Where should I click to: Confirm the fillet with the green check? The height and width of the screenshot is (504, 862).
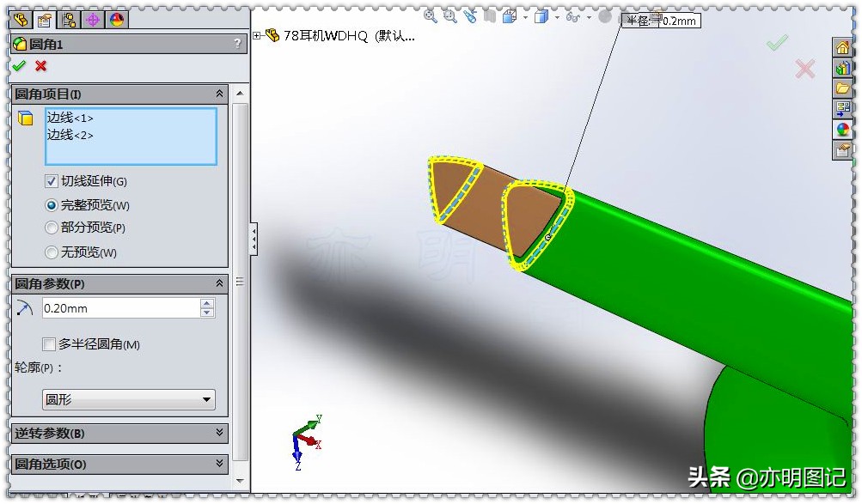click(19, 65)
